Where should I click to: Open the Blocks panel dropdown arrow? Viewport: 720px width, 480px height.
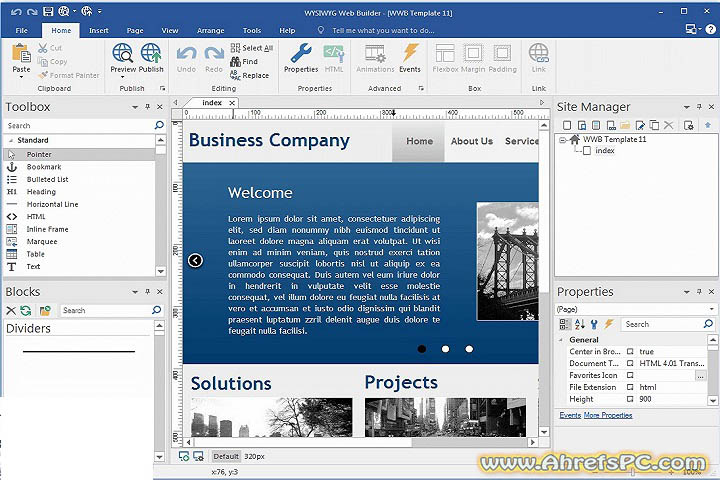click(x=135, y=292)
